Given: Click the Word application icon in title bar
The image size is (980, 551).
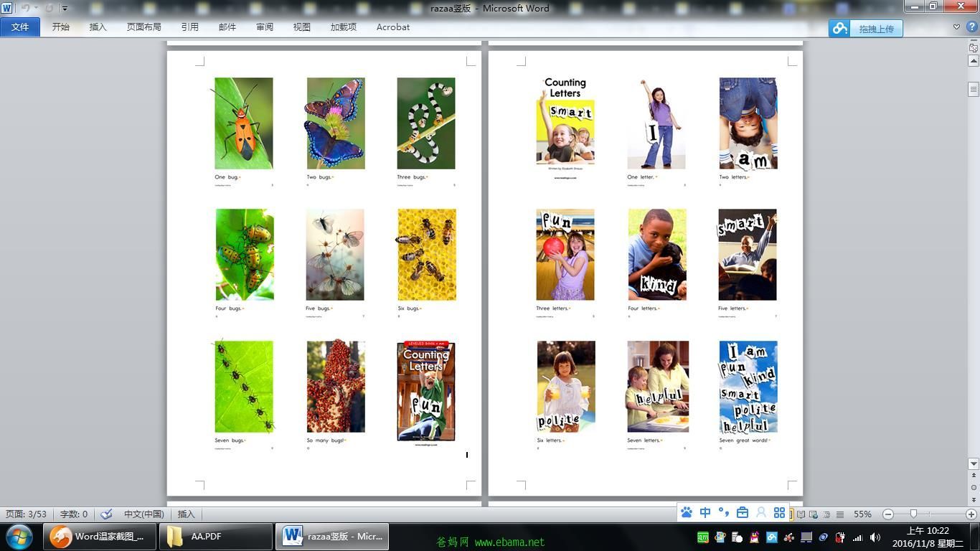Looking at the screenshot, I should (x=7, y=8).
